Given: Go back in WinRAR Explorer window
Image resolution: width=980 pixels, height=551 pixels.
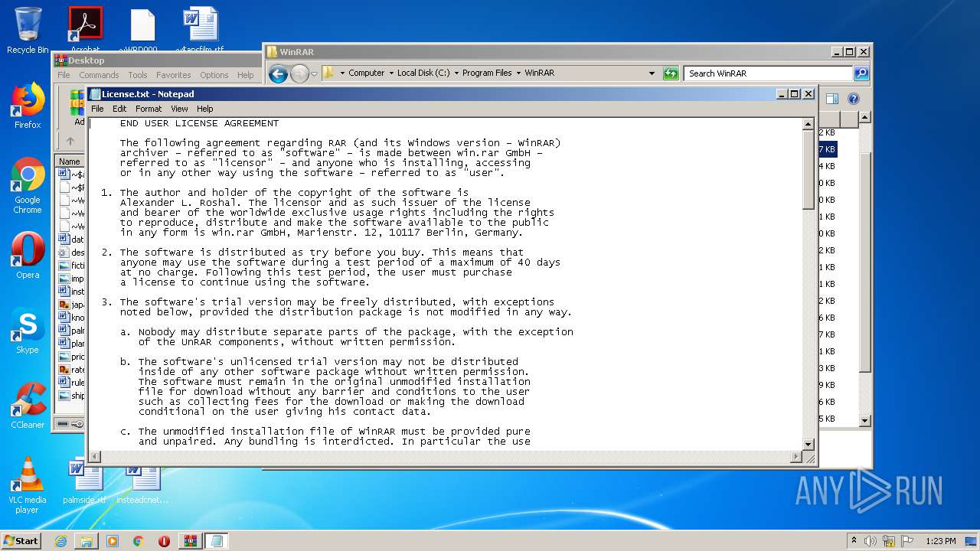Looking at the screenshot, I should (278, 73).
